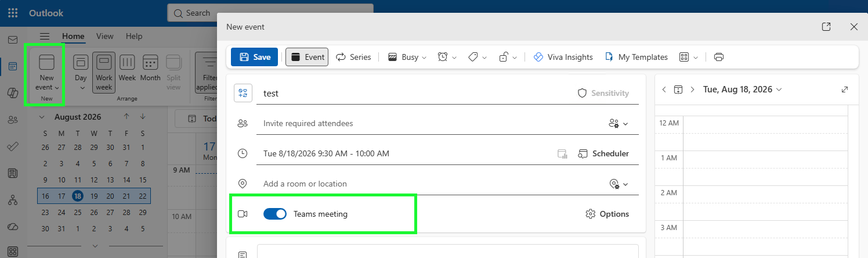The height and width of the screenshot is (258, 868).
Task: Switch to Day view
Action: 81,72
